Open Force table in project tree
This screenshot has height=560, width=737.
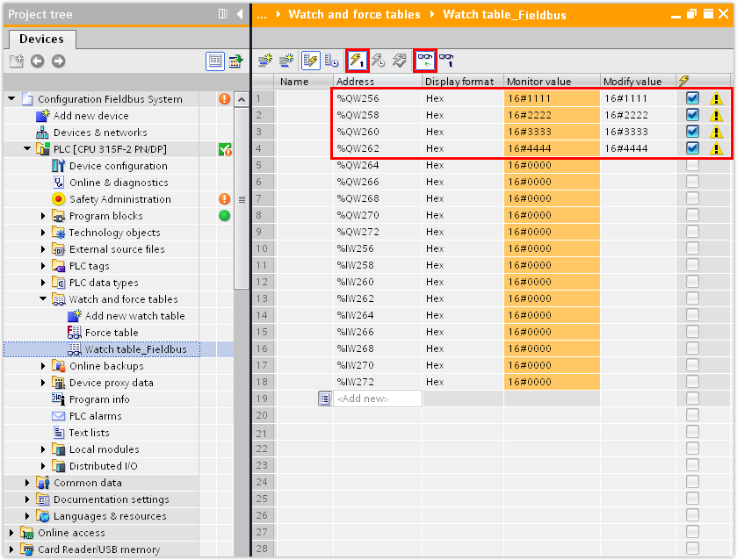pos(111,333)
